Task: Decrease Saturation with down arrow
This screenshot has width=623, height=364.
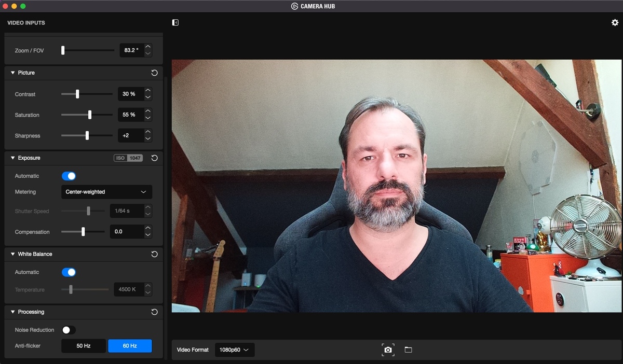Action: (148, 118)
